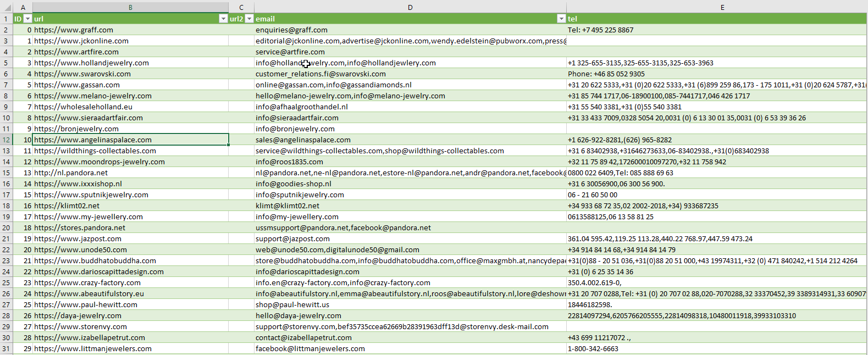Select cell https://www.crazy-factory.com

coord(130,282)
